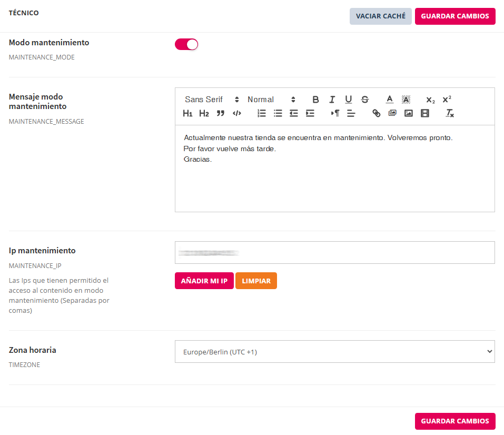Click Añadir mi IP button
504x435 pixels.
pos(204,281)
